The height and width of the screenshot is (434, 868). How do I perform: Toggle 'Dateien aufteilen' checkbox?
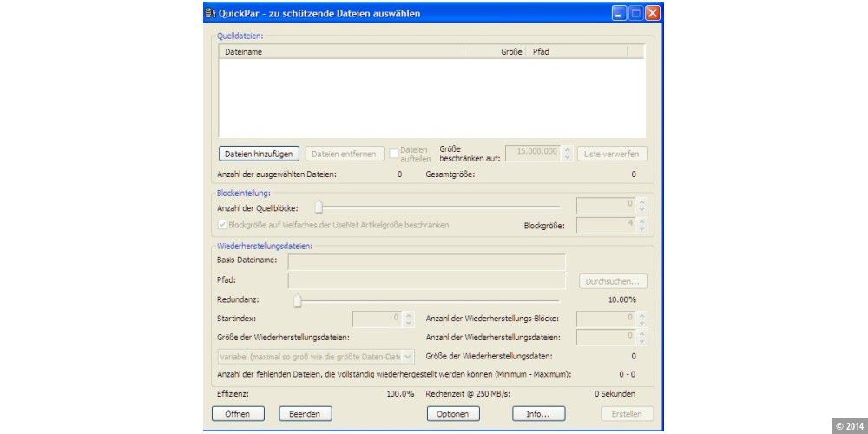(x=393, y=154)
